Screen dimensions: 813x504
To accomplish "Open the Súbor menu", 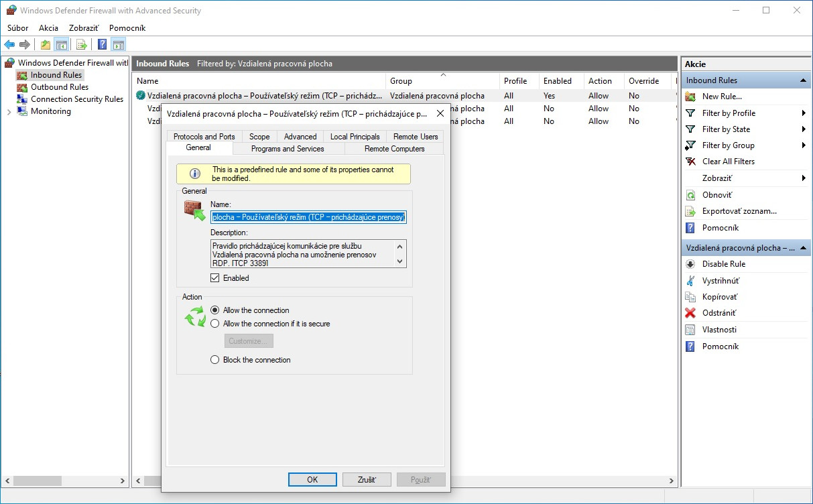I will (x=18, y=28).
